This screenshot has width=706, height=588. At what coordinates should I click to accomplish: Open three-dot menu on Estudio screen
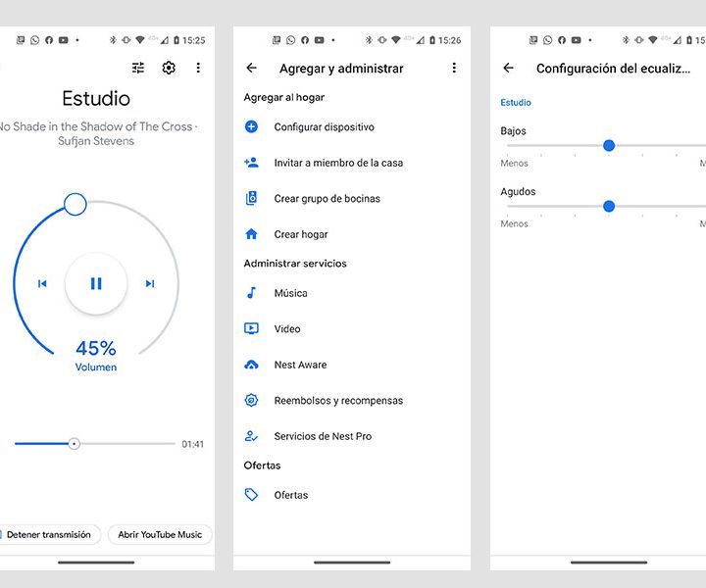pyautogui.click(x=198, y=68)
